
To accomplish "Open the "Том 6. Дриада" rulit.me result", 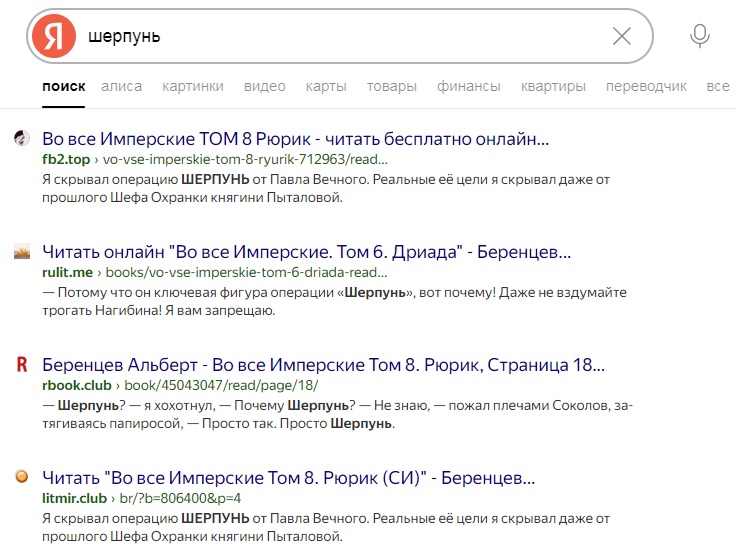I will pyautogui.click(x=306, y=252).
